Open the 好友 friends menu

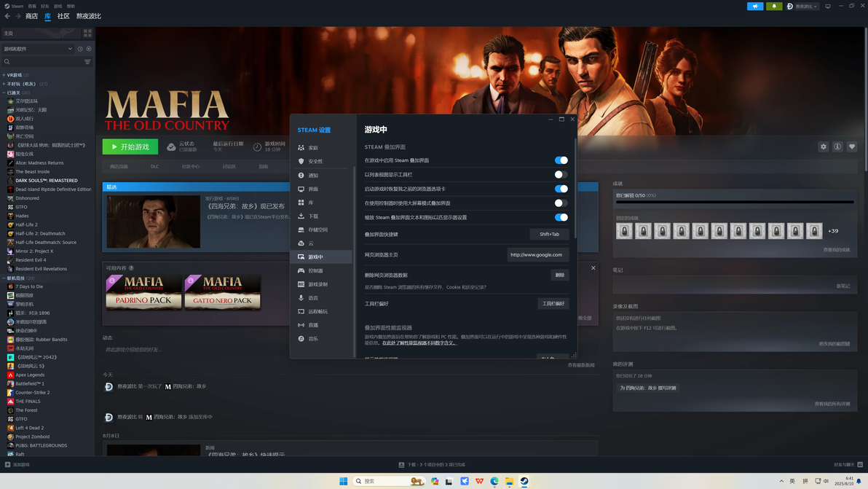click(45, 6)
